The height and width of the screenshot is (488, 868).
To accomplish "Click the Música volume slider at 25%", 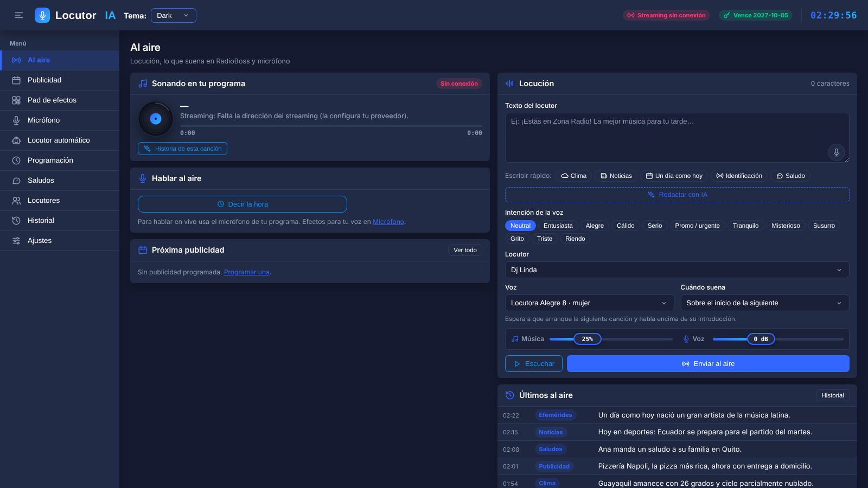I will pos(588,339).
